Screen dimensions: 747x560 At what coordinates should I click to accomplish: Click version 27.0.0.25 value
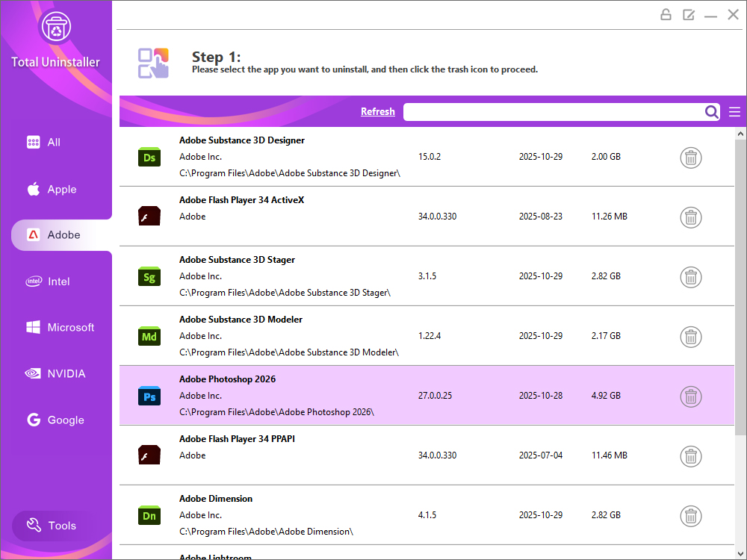pos(435,396)
